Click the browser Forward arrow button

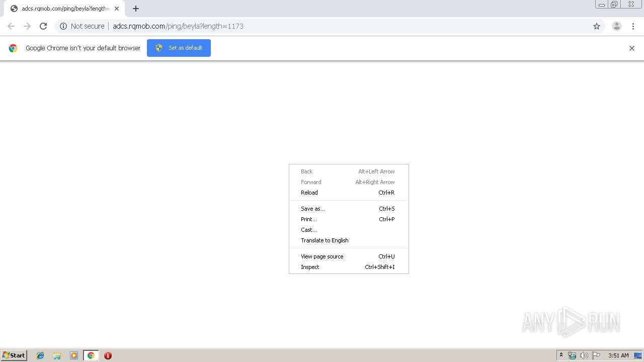tap(27, 26)
